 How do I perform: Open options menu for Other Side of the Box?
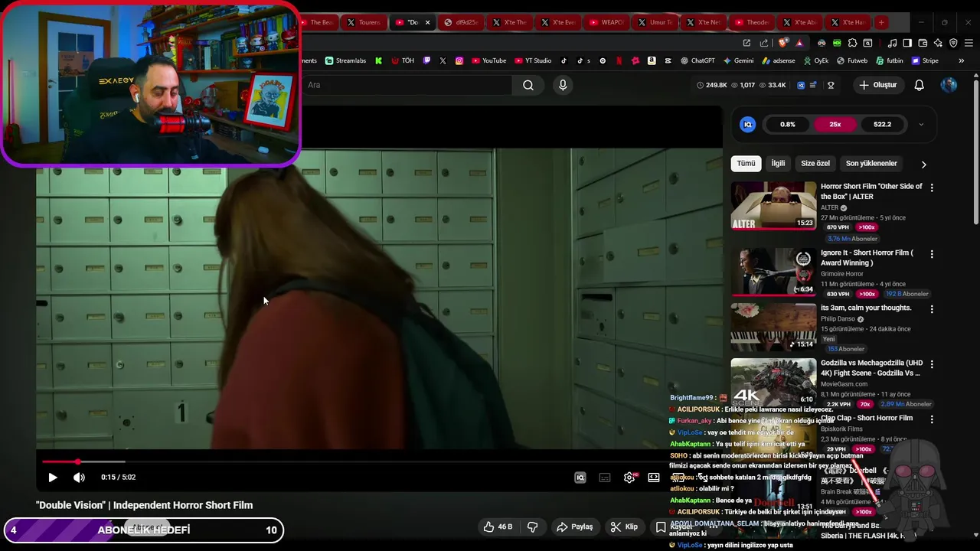coord(932,187)
